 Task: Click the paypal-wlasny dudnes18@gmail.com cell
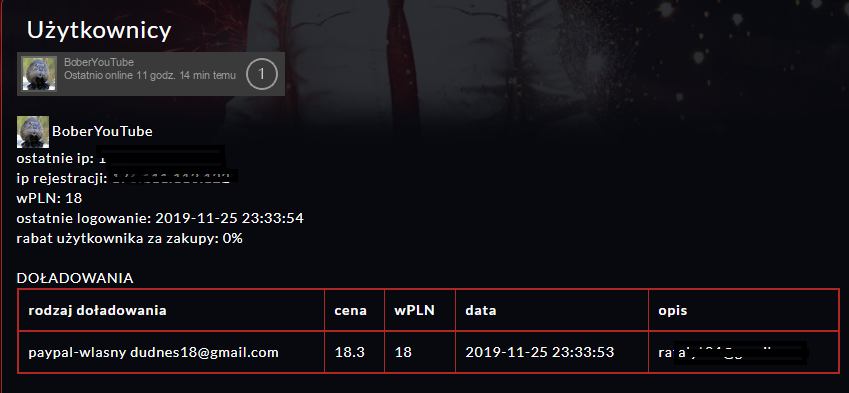pyautogui.click(x=153, y=352)
